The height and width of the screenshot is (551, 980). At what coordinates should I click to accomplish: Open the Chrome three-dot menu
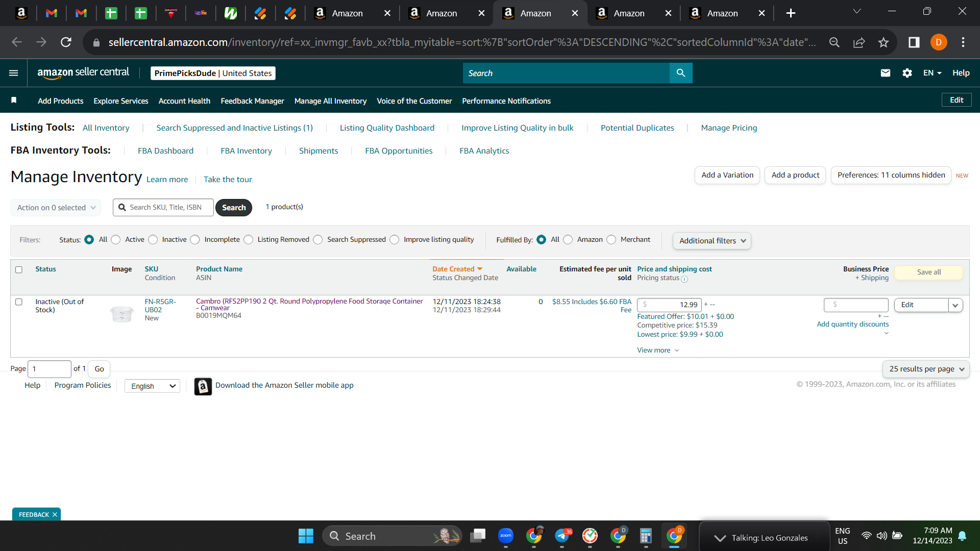(963, 42)
